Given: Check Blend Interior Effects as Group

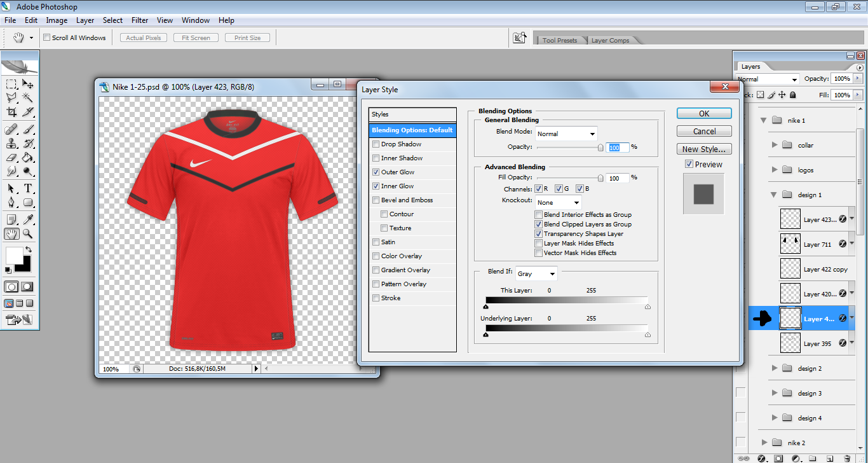Looking at the screenshot, I should coord(538,215).
